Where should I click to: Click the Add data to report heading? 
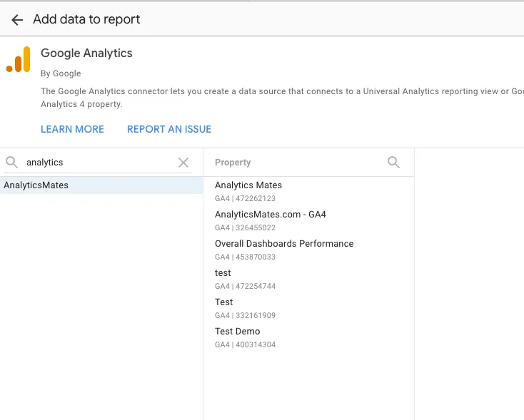[86, 19]
